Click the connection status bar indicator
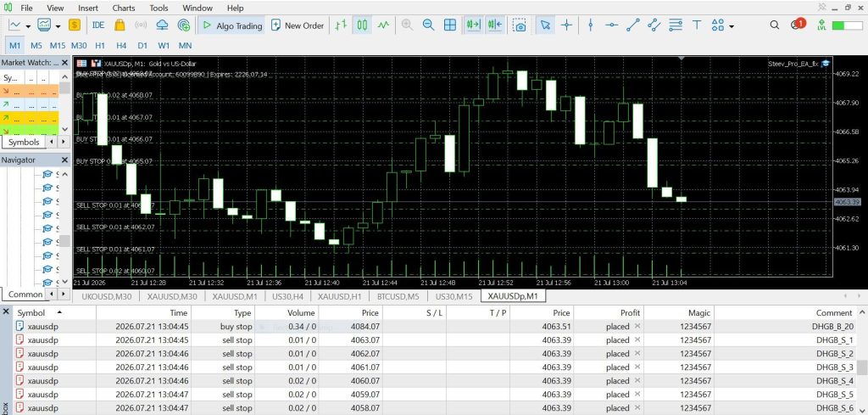This screenshot has height=415, width=868. (847, 25)
